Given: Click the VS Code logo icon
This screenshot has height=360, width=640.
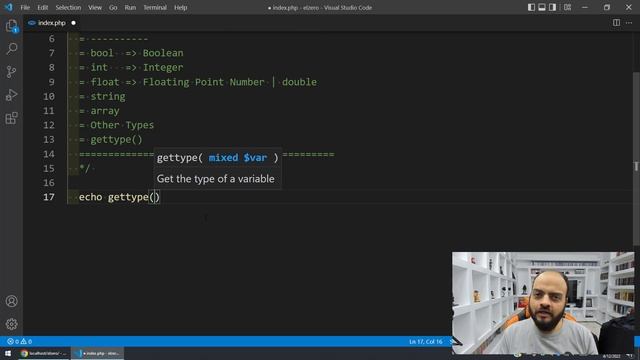Looking at the screenshot, I should coord(9,7).
